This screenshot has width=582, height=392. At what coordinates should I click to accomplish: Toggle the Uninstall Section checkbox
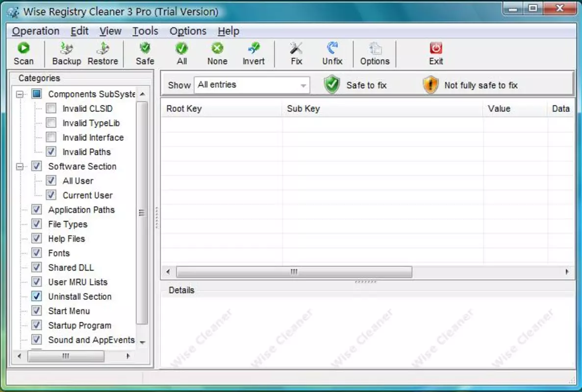36,296
